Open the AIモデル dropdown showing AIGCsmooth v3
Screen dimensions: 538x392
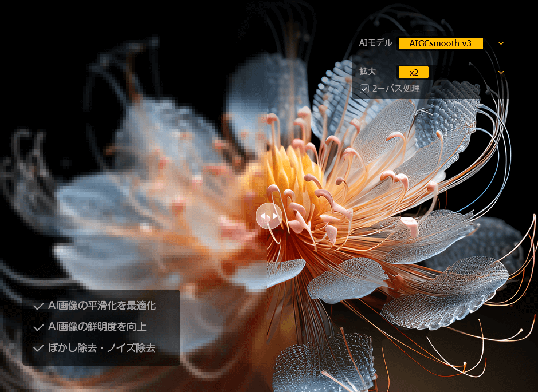coord(441,43)
